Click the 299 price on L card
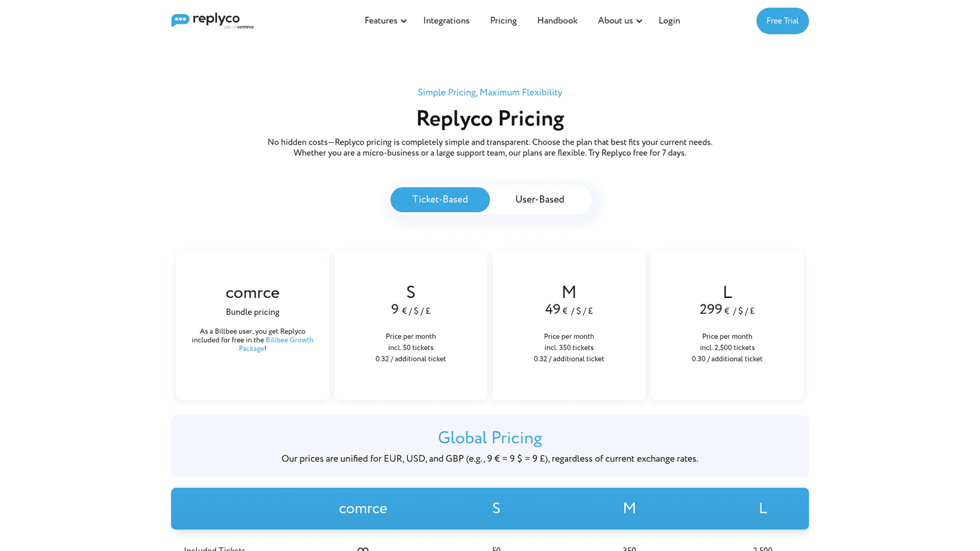The image size is (980, 551). 710,310
